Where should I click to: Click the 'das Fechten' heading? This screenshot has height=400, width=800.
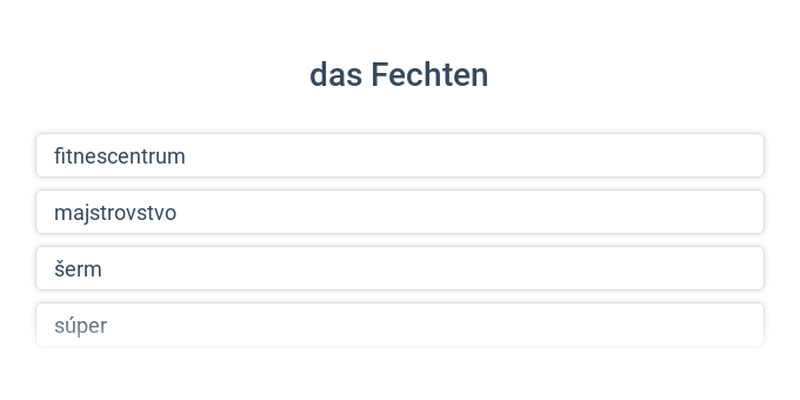coord(399,75)
